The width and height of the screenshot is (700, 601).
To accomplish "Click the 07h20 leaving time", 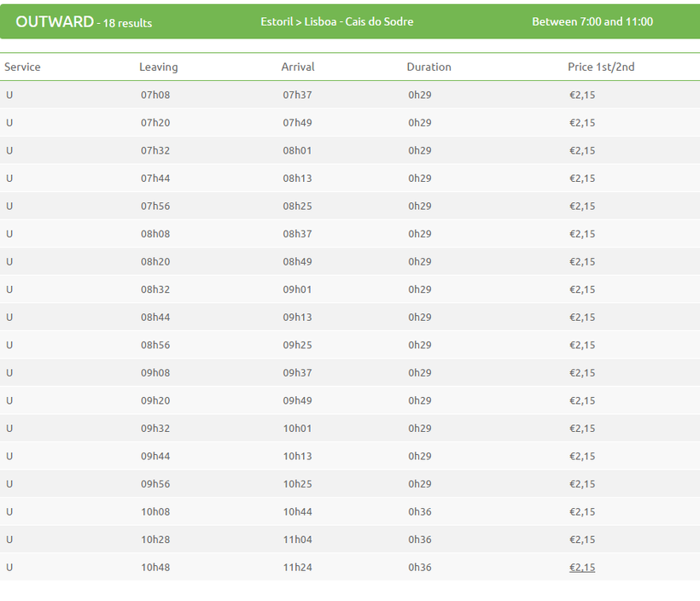I will tap(155, 123).
